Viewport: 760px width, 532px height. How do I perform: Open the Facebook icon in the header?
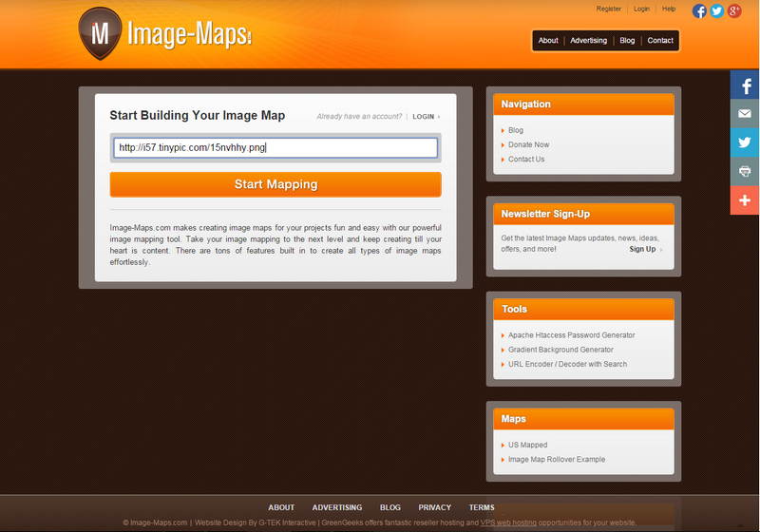tap(699, 10)
